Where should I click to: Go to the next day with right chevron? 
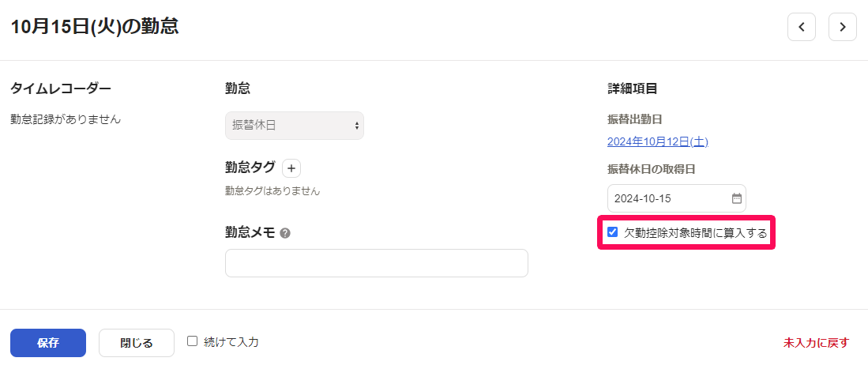click(x=842, y=27)
